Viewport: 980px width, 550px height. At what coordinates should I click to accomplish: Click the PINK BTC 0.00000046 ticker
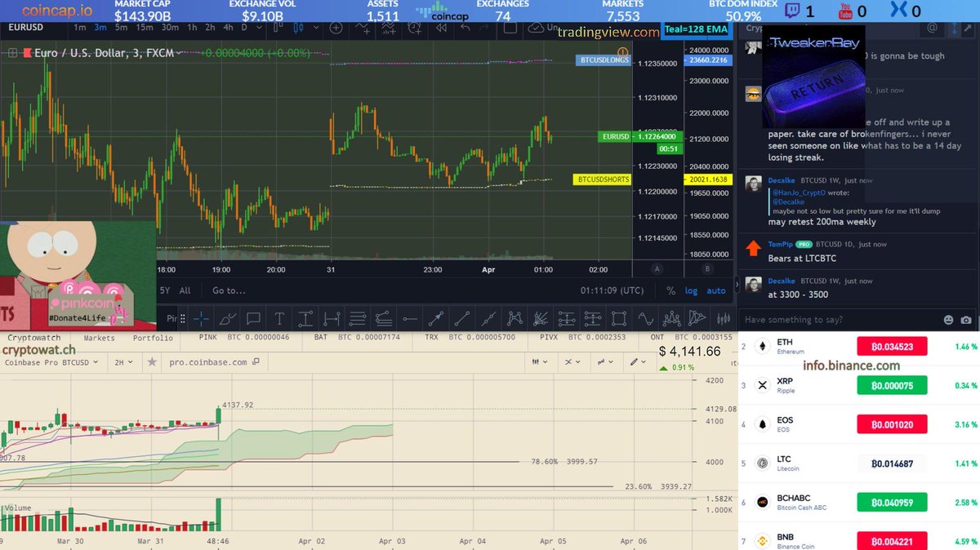(244, 337)
